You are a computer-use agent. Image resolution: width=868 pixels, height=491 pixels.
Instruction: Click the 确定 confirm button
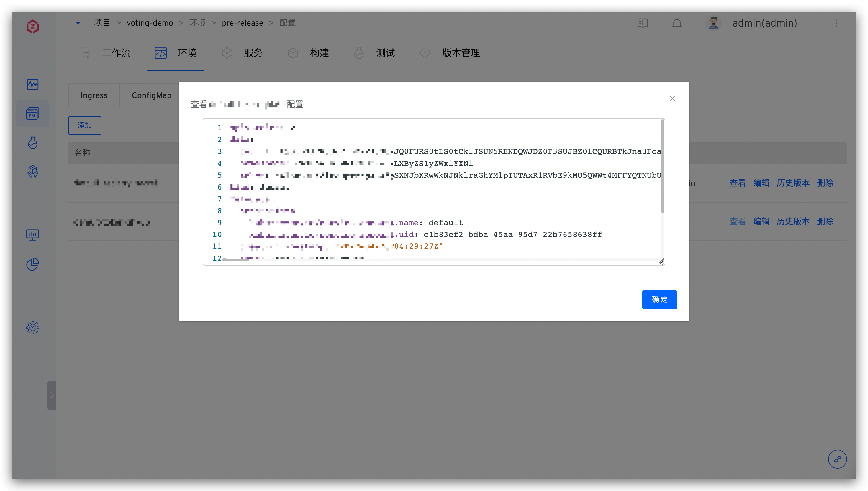coord(659,299)
